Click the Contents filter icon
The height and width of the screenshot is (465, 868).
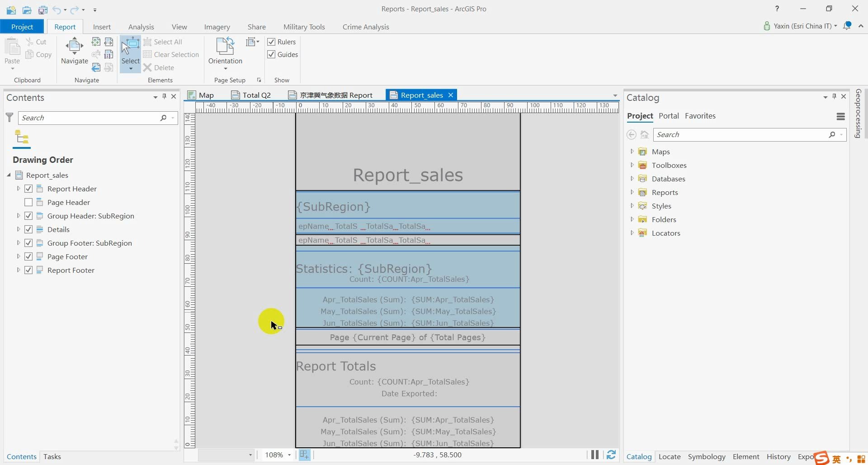coord(9,118)
